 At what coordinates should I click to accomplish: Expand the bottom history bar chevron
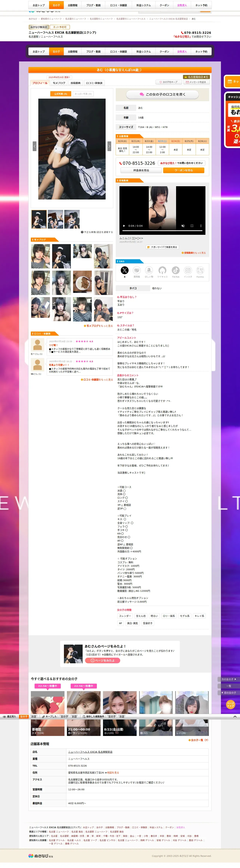pyautogui.click(x=235, y=717)
